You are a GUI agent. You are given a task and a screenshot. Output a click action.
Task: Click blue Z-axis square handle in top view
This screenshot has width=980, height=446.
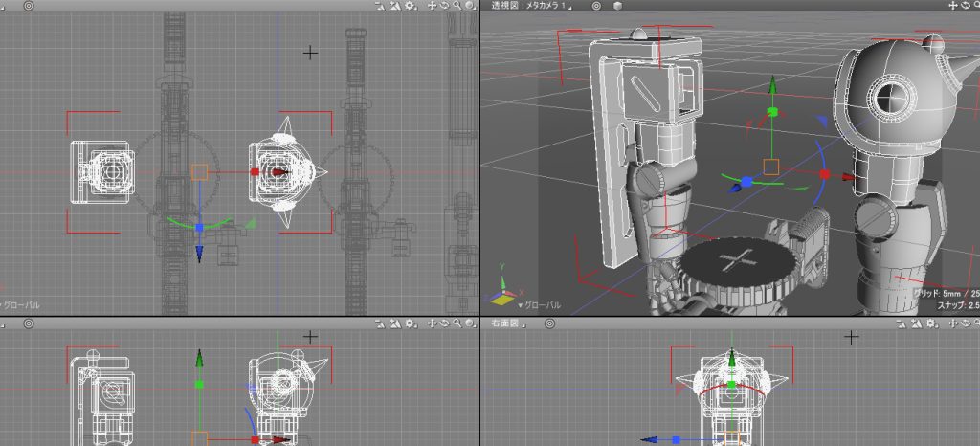pos(199,228)
